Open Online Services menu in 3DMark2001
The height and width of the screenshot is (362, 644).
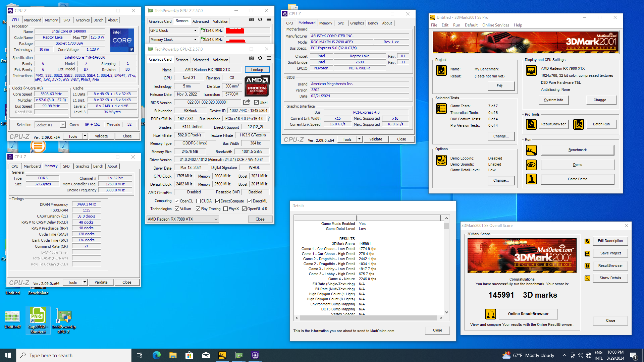pyautogui.click(x=495, y=25)
